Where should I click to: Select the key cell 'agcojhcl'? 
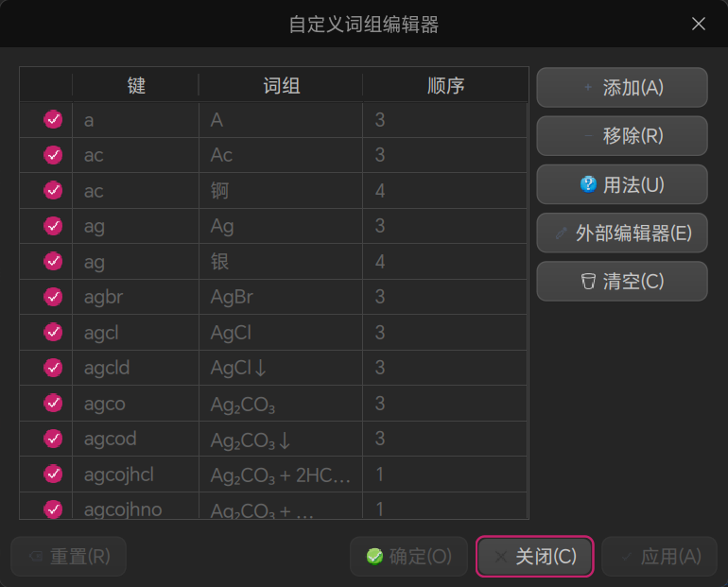pos(135,474)
